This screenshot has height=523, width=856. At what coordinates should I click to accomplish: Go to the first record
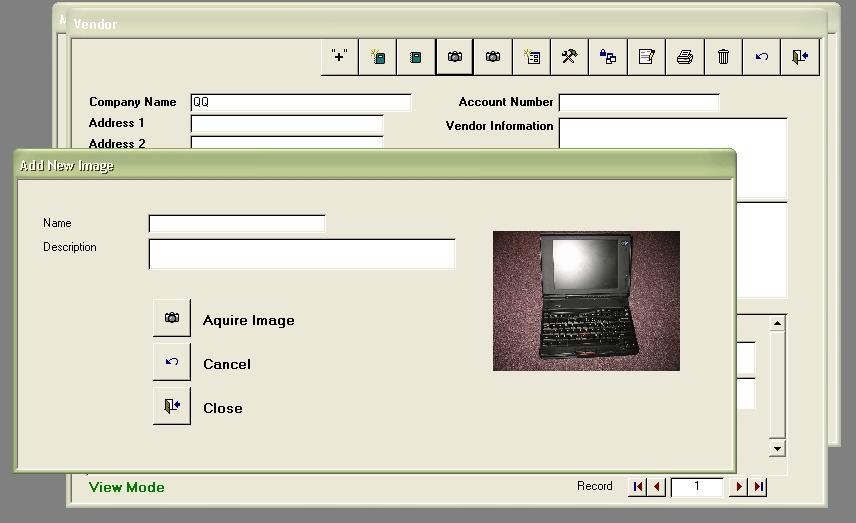point(638,486)
